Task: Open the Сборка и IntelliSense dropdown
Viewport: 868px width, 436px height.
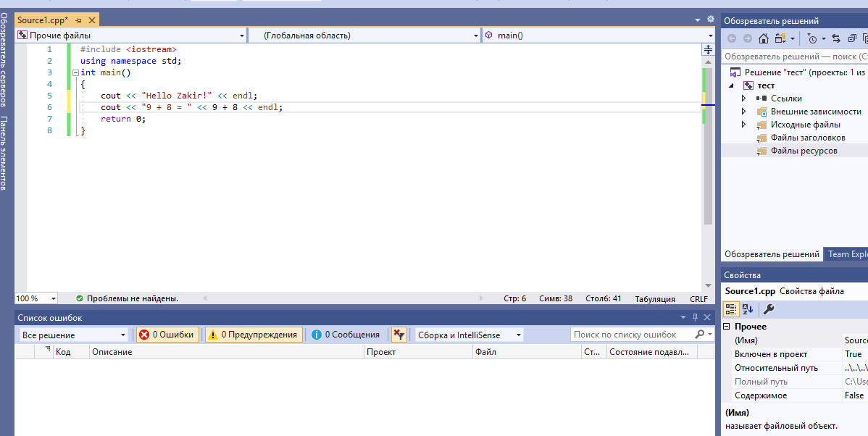Action: pyautogui.click(x=469, y=335)
